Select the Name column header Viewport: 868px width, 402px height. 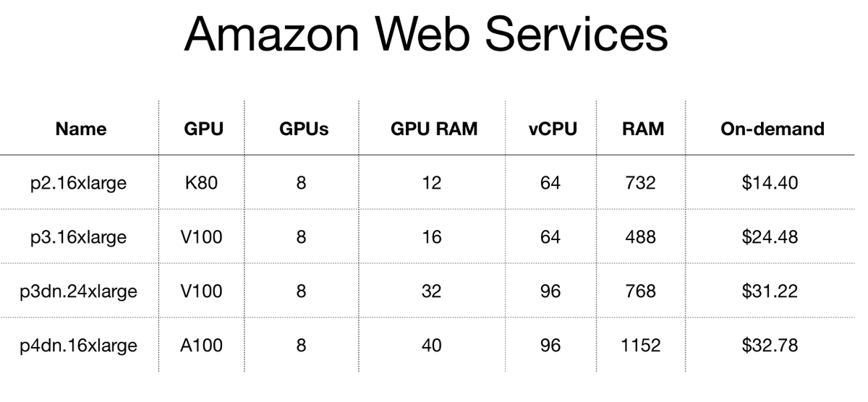pos(80,129)
